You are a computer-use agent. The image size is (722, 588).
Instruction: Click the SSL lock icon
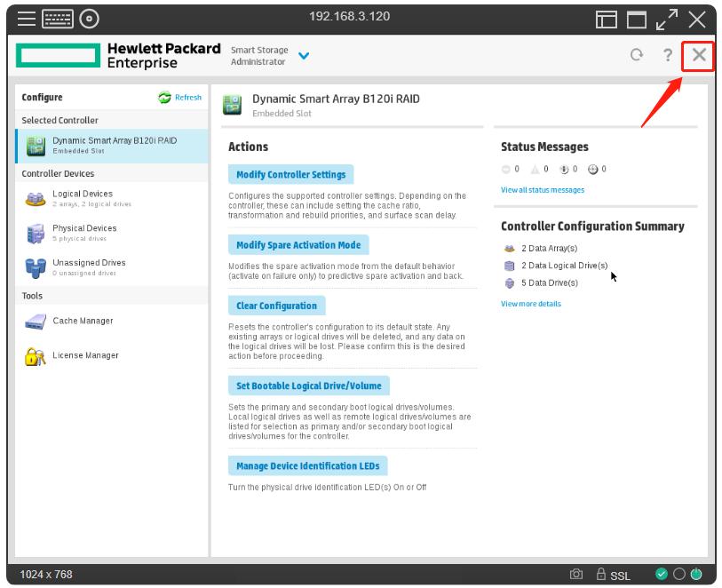pyautogui.click(x=601, y=575)
